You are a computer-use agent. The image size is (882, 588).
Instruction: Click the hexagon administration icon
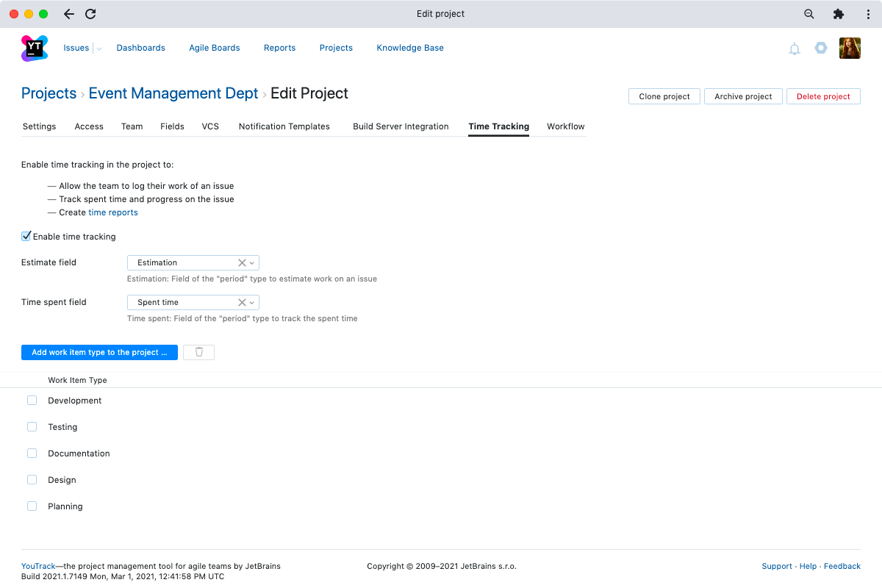(821, 49)
